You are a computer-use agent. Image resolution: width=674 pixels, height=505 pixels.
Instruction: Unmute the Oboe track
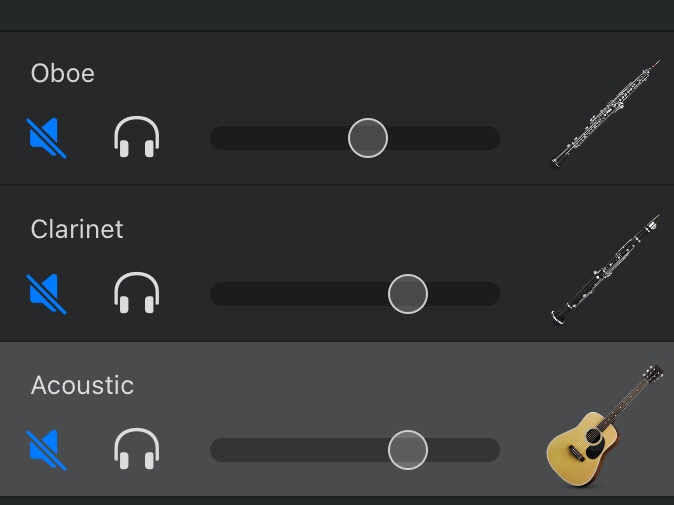pyautogui.click(x=47, y=138)
